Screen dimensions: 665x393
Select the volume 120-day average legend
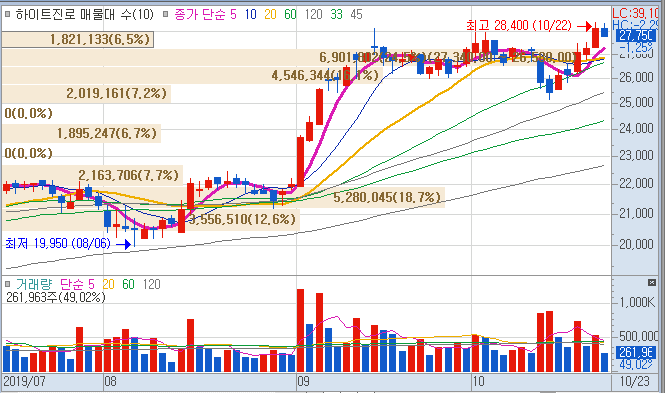point(151,284)
